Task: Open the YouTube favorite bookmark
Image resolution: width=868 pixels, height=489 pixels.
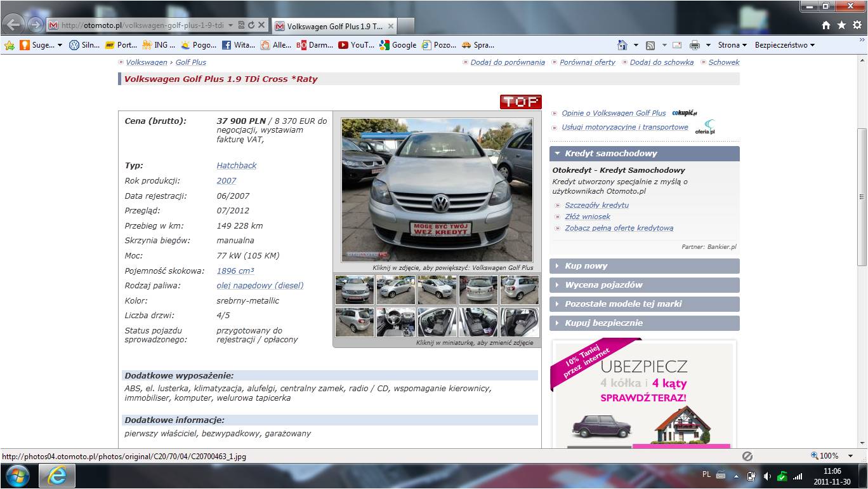Action: 357,45
